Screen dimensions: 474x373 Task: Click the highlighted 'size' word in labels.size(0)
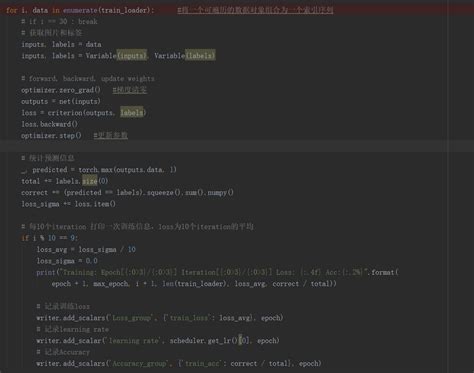[x=90, y=181]
